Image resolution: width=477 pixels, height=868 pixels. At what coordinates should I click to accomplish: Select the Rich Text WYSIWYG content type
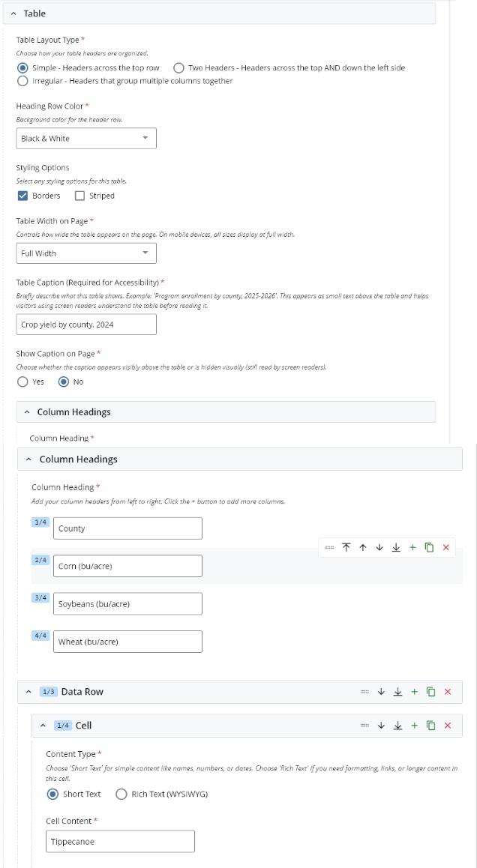[120, 795]
